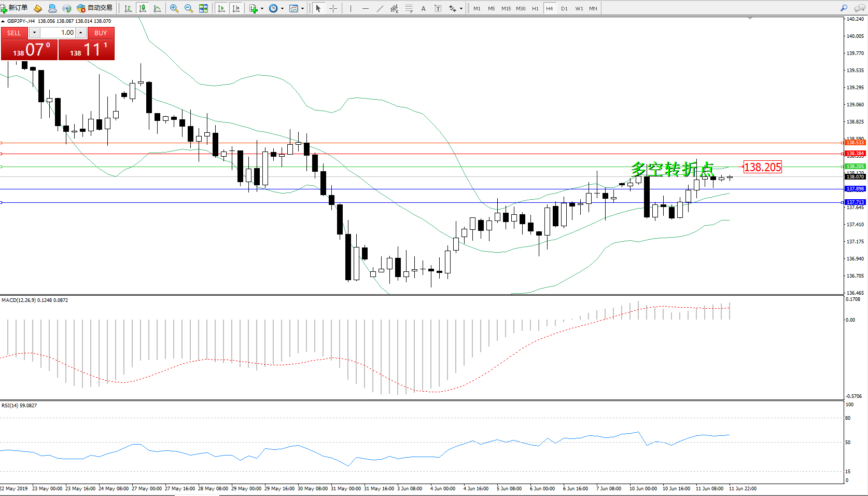This screenshot has height=496, width=868.
Task: Click the tile windows icon
Action: click(203, 8)
